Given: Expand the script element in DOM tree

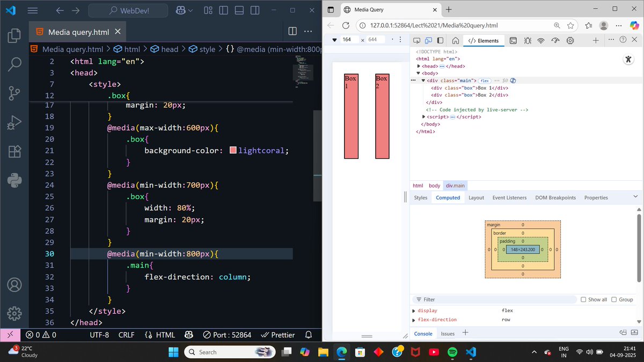Looking at the screenshot, I should point(424,117).
